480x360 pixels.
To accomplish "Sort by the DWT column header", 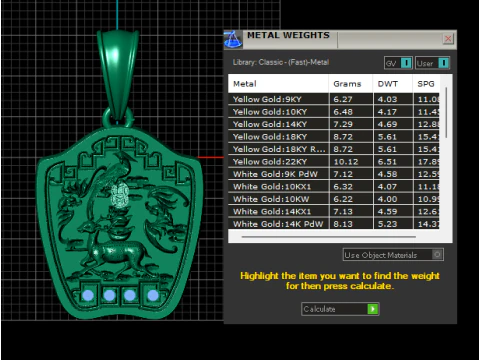I will [393, 84].
